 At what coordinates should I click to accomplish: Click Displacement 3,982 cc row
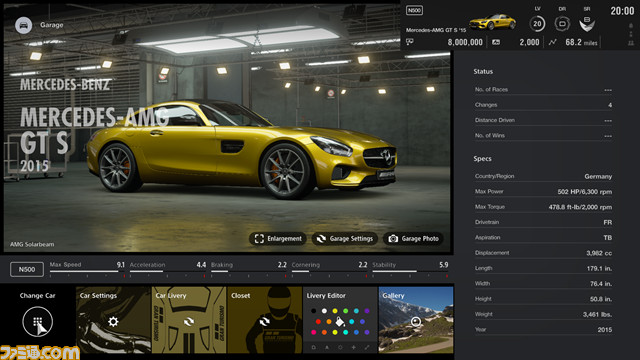pyautogui.click(x=543, y=253)
